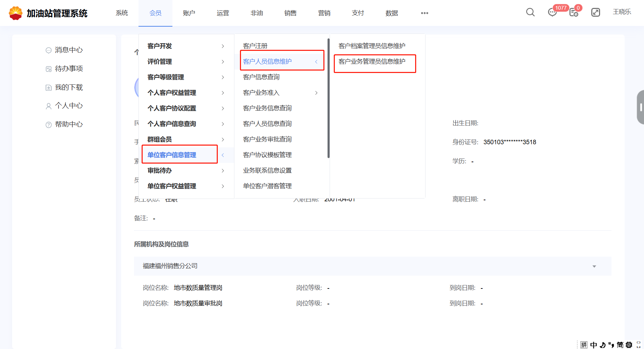Open the messages chat bubble icon
Viewport: 644px width, 349px height.
[552, 13]
